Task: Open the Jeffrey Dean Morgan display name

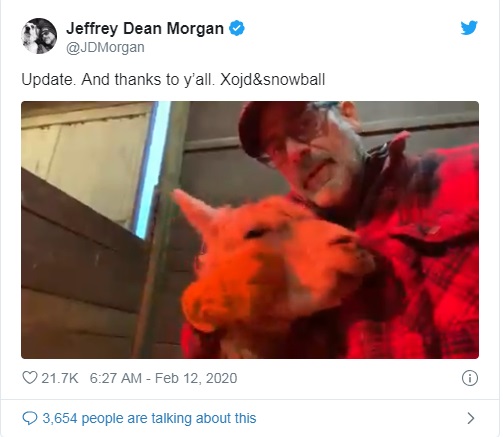Action: [x=145, y=28]
